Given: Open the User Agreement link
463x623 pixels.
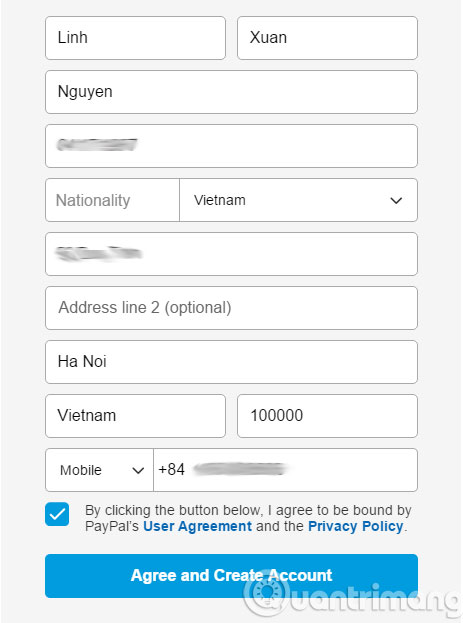Looking at the screenshot, I should point(198,526).
